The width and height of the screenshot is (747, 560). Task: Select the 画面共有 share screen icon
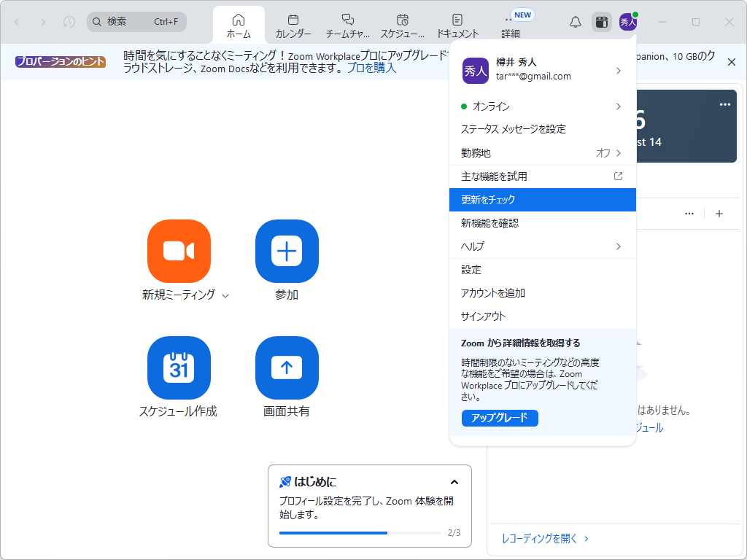[x=286, y=367]
